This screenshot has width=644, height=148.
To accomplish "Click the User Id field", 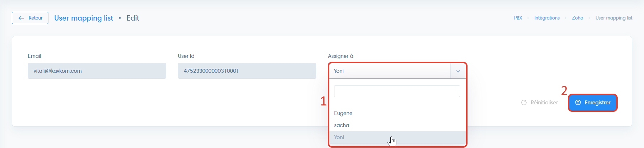I will [x=247, y=71].
